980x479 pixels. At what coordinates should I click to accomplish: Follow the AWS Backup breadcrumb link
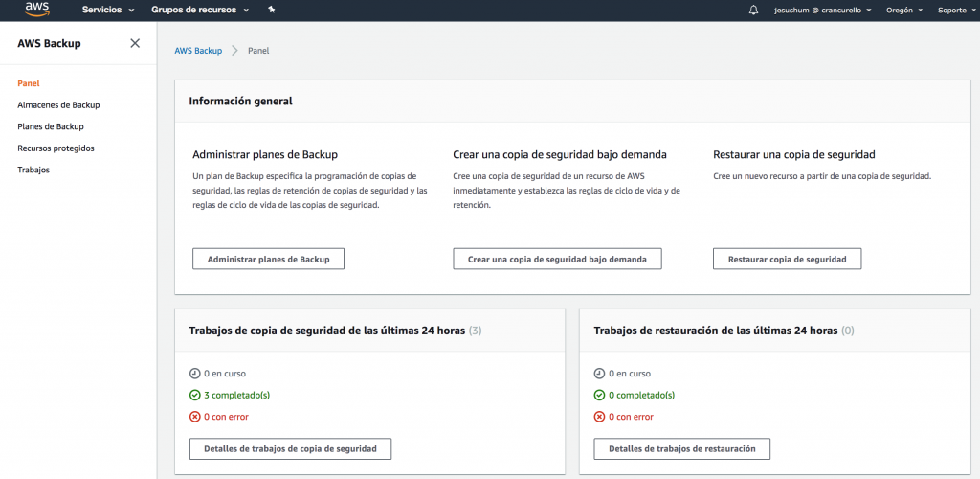point(198,51)
